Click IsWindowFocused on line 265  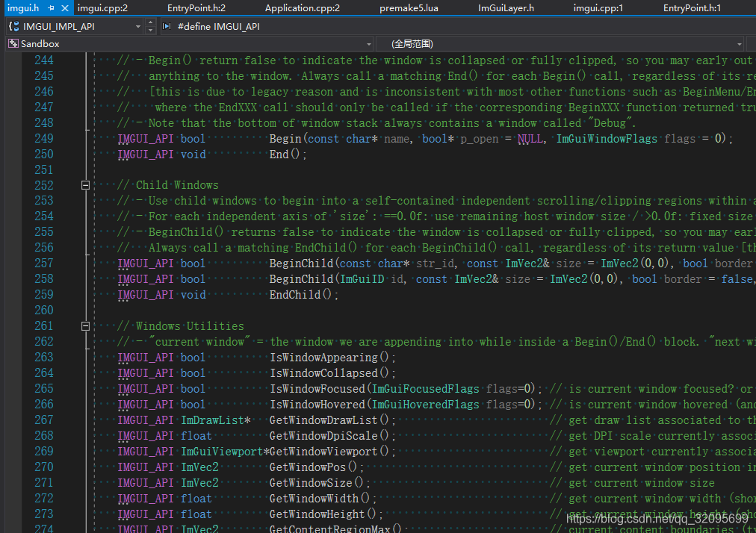[x=317, y=388]
